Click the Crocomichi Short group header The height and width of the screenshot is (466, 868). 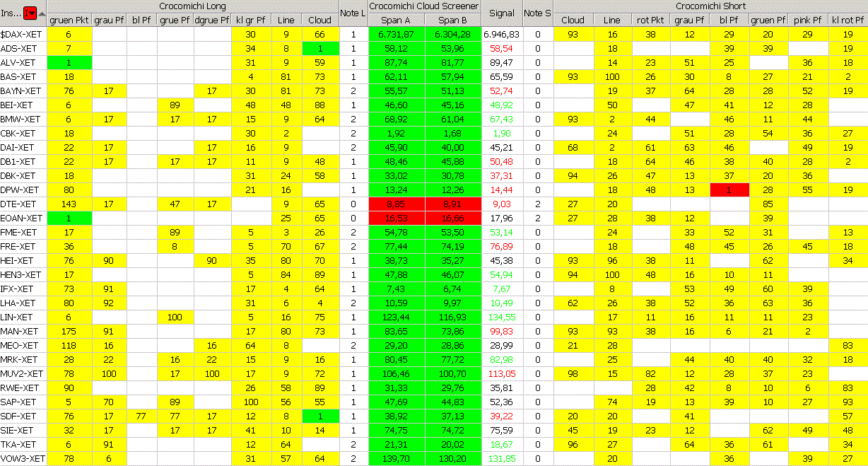point(710,6)
